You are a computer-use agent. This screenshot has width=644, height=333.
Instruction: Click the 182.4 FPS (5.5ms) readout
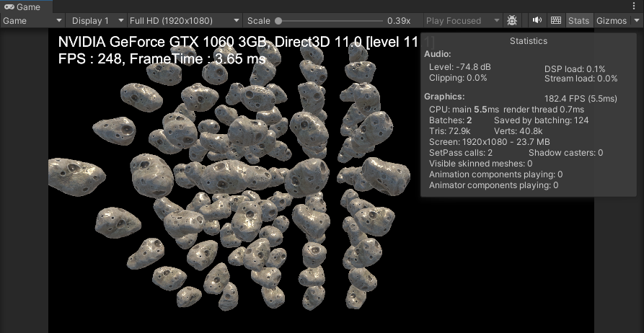581,99
